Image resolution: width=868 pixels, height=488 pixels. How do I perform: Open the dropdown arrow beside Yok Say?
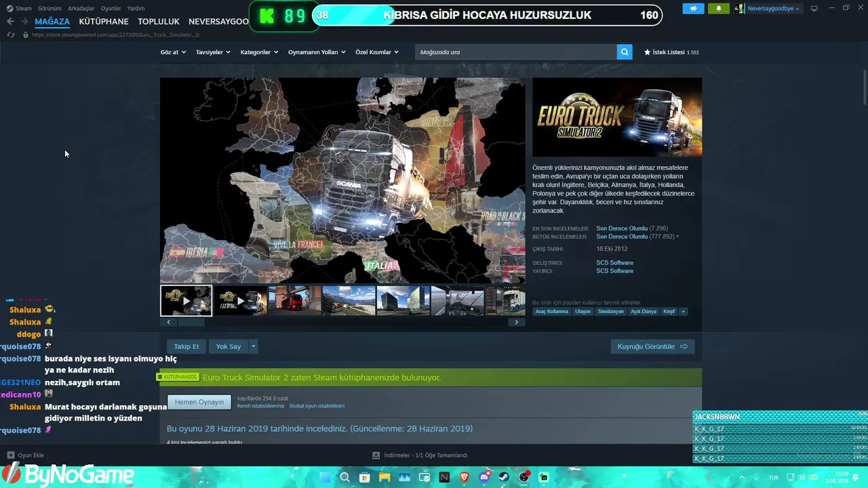(x=253, y=346)
